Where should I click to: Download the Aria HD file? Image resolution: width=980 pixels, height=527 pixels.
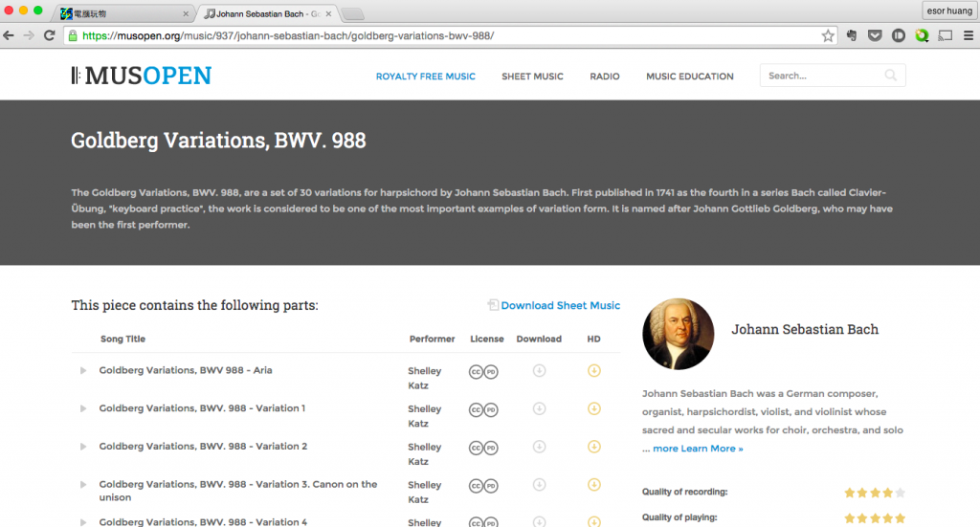pos(594,371)
